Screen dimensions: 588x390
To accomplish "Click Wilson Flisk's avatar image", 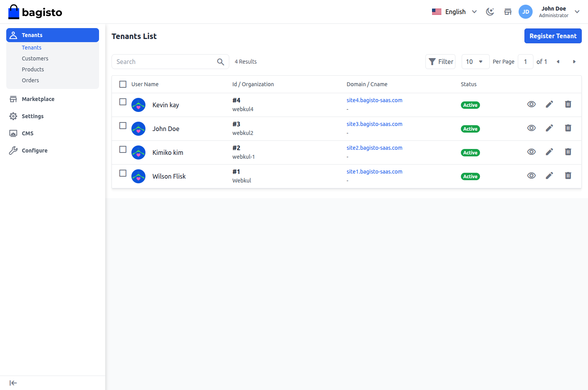I will coord(138,176).
